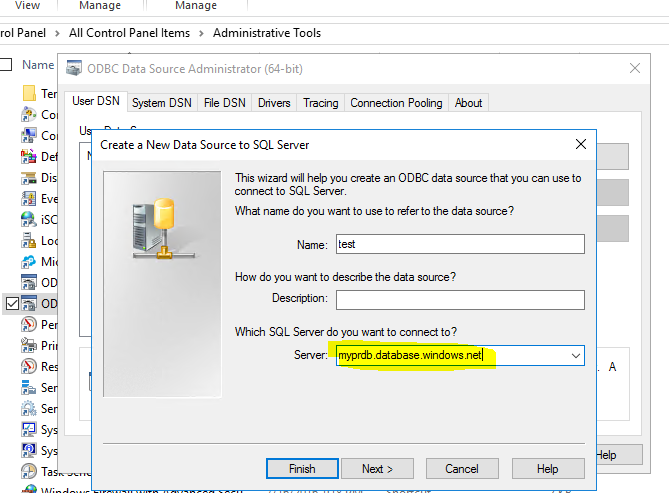
Task: Switch to the About tab
Action: pos(468,103)
